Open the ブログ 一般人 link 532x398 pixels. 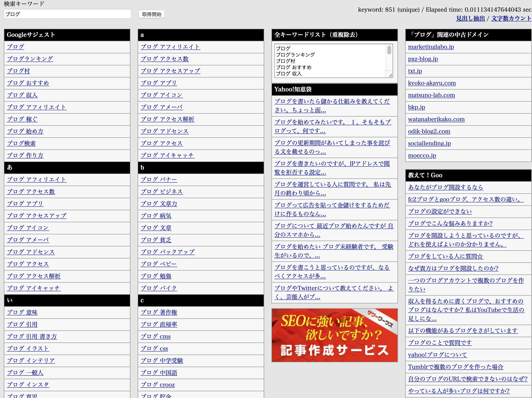(25, 373)
